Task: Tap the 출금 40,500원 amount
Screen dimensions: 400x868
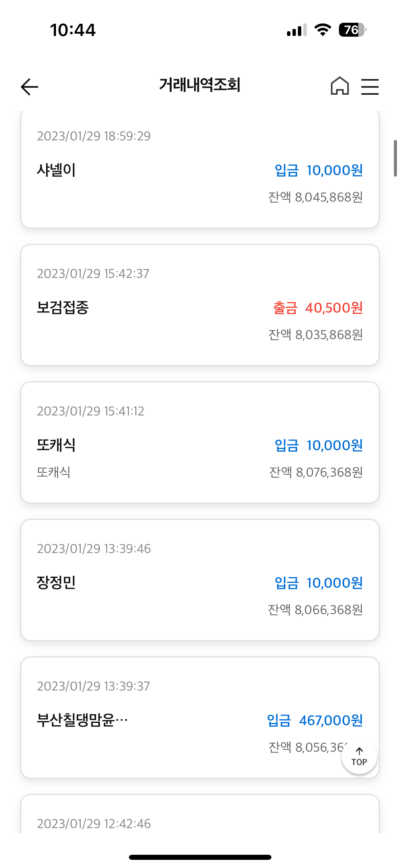Action: pos(318,308)
